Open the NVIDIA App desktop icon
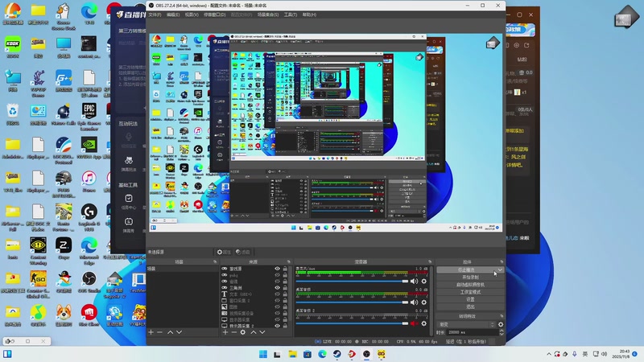The width and height of the screenshot is (644, 362). click(89, 148)
